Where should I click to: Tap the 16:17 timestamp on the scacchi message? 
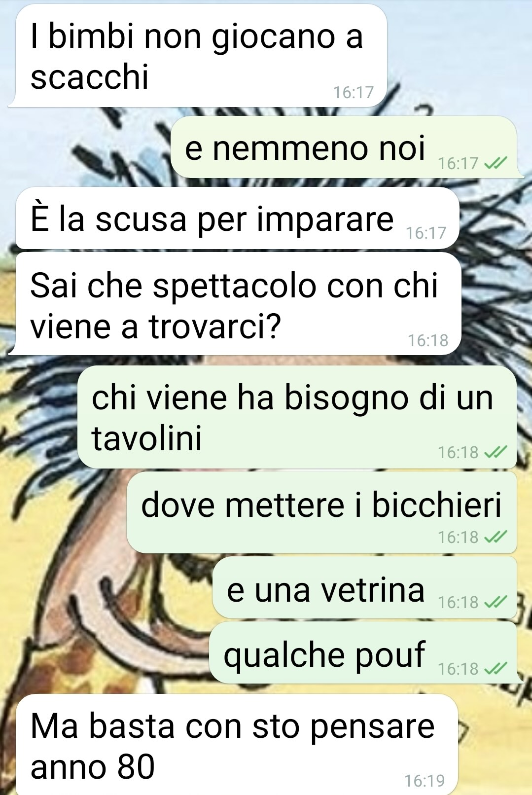[x=354, y=92]
